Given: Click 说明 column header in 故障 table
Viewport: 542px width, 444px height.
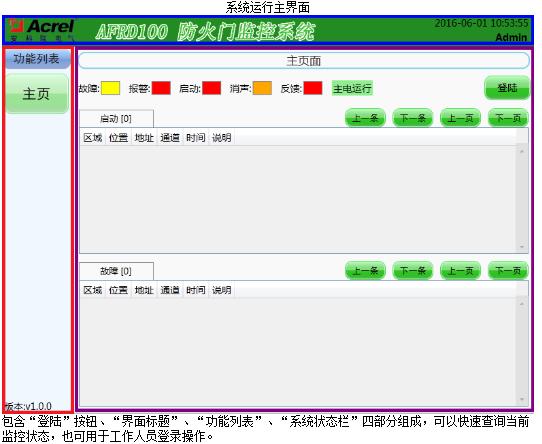Looking at the screenshot, I should coord(222,290).
